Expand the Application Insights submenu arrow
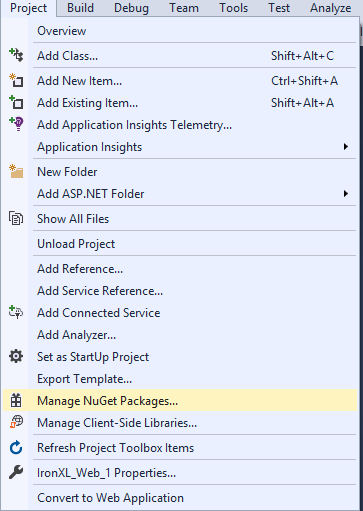This screenshot has height=511, width=363. [346, 147]
